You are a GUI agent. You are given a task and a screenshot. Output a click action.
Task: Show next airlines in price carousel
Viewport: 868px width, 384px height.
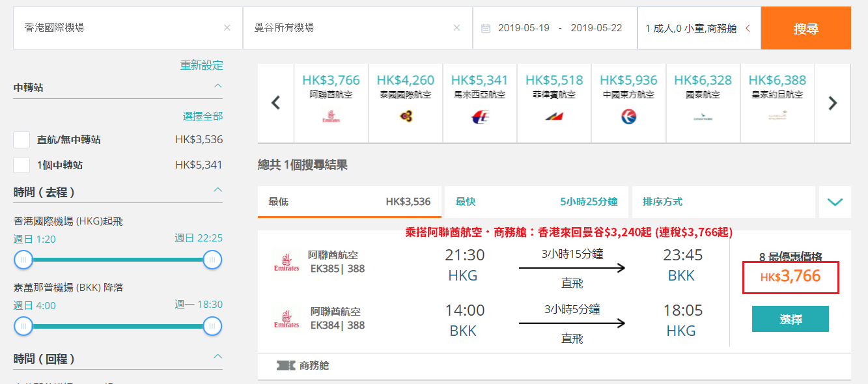point(832,103)
